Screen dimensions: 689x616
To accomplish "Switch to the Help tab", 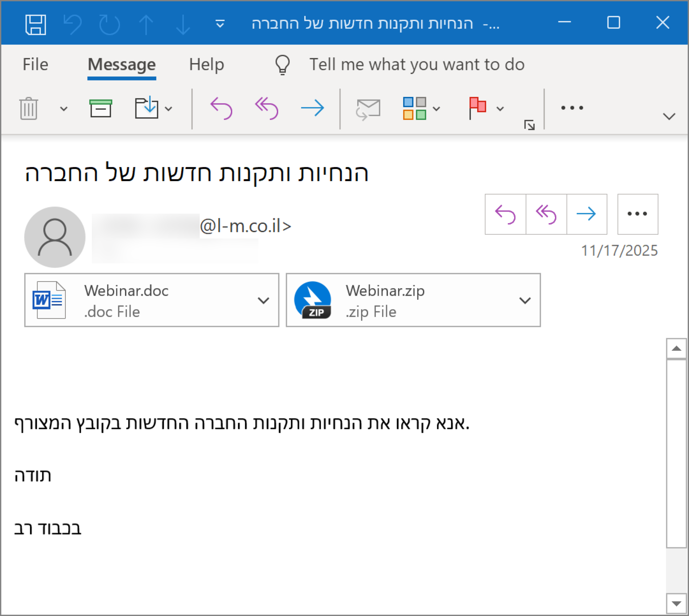I will pos(206,64).
